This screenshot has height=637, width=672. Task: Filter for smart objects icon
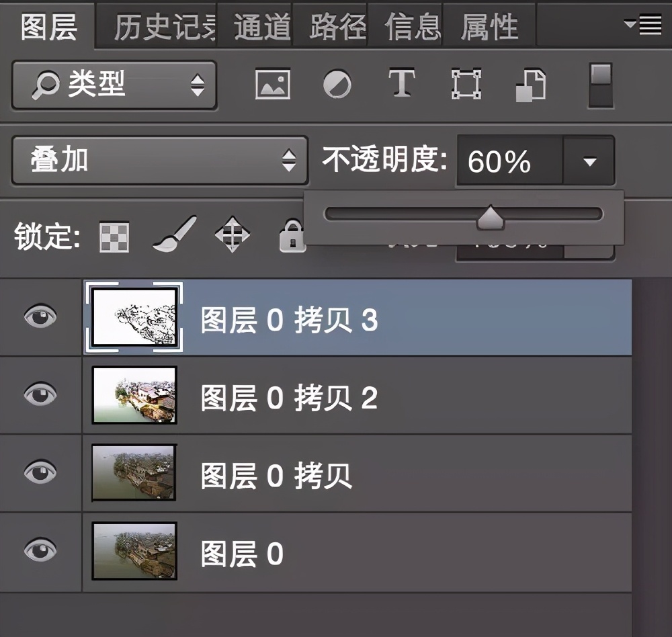[531, 85]
